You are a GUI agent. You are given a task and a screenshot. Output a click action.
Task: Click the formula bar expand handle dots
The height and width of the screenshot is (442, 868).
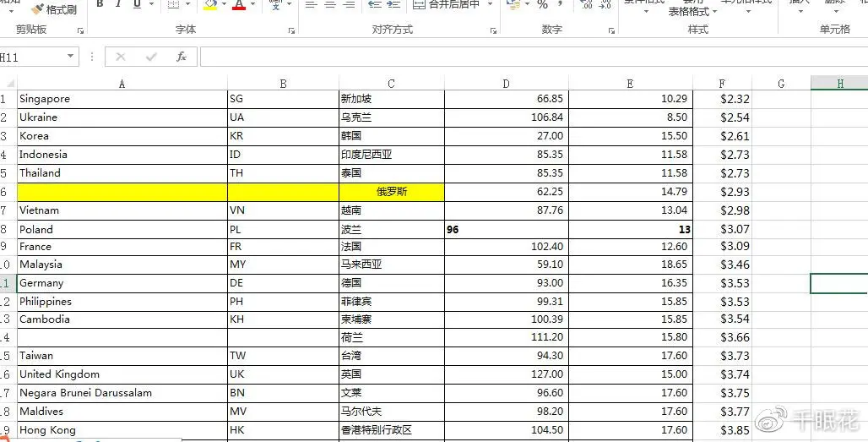click(x=92, y=57)
